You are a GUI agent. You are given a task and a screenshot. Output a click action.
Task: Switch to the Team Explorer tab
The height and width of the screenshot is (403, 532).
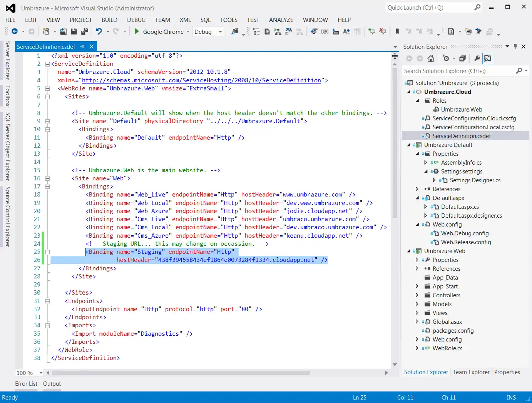pos(471,372)
